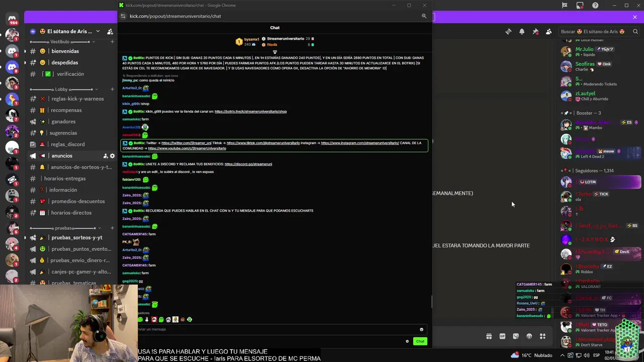Open the gift icon in Discord message bar

coord(489,336)
